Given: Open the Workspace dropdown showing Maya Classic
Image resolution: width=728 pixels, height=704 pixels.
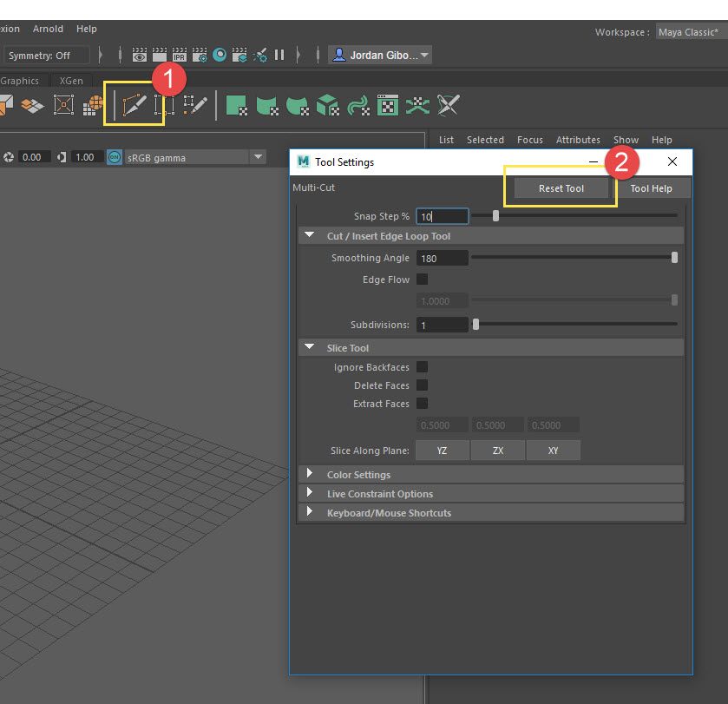Looking at the screenshot, I should [688, 31].
